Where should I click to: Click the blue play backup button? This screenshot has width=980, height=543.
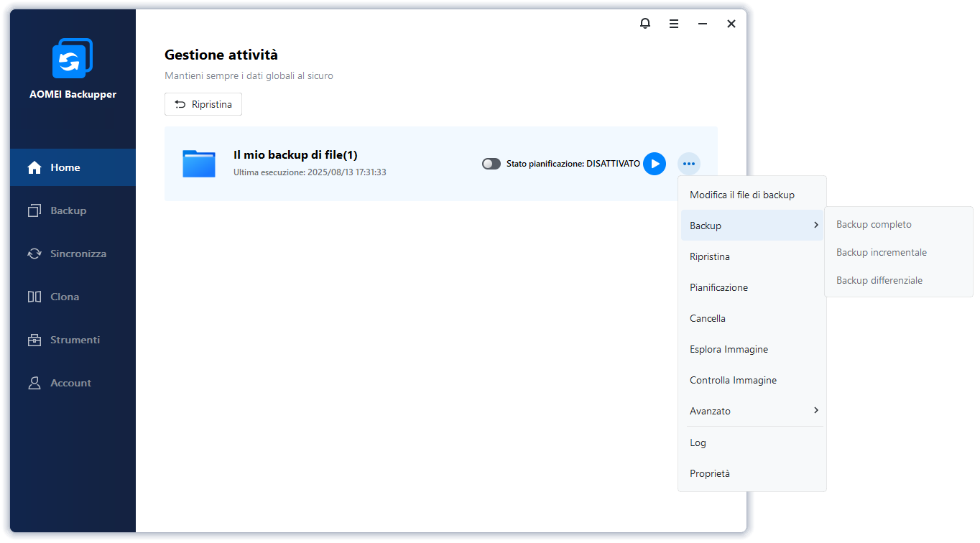pos(654,164)
